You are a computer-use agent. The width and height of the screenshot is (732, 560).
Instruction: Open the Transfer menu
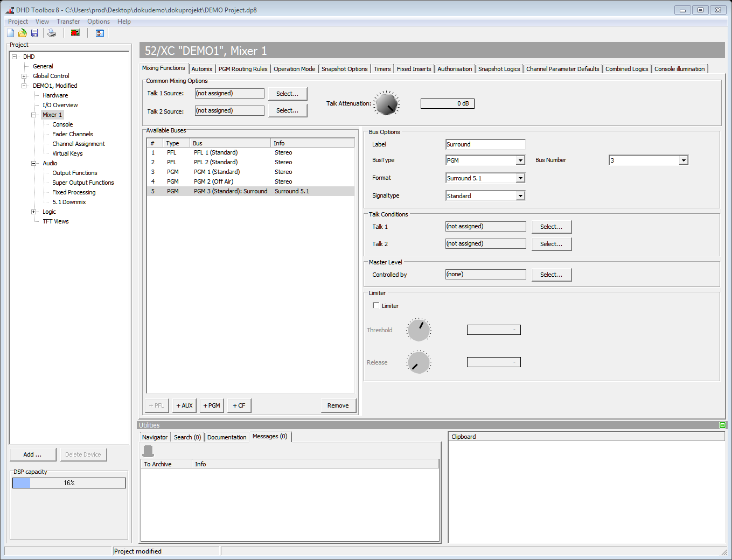coord(68,22)
